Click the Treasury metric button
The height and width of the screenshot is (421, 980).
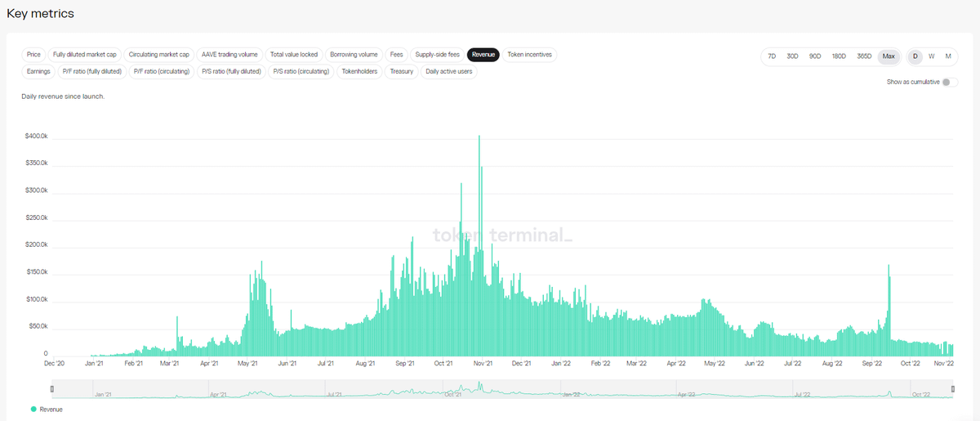(x=401, y=71)
